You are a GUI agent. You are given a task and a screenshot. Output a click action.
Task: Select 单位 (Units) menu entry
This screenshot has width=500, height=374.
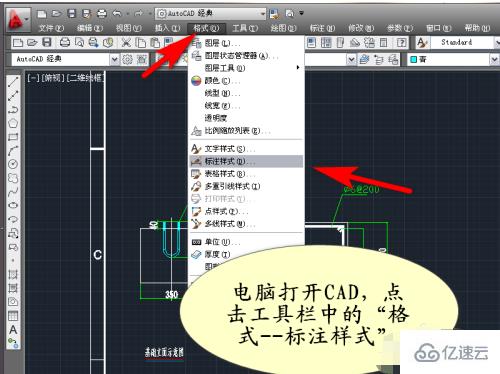click(x=247, y=242)
